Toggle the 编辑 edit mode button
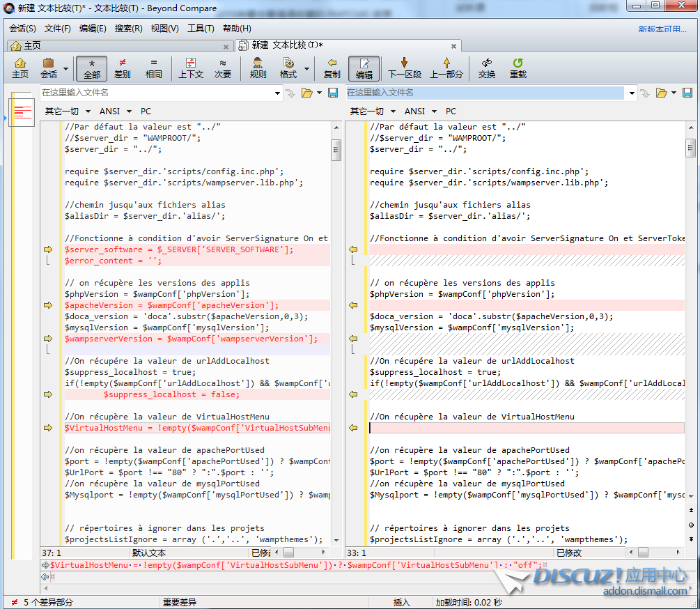This screenshot has height=609, width=700. 364,68
